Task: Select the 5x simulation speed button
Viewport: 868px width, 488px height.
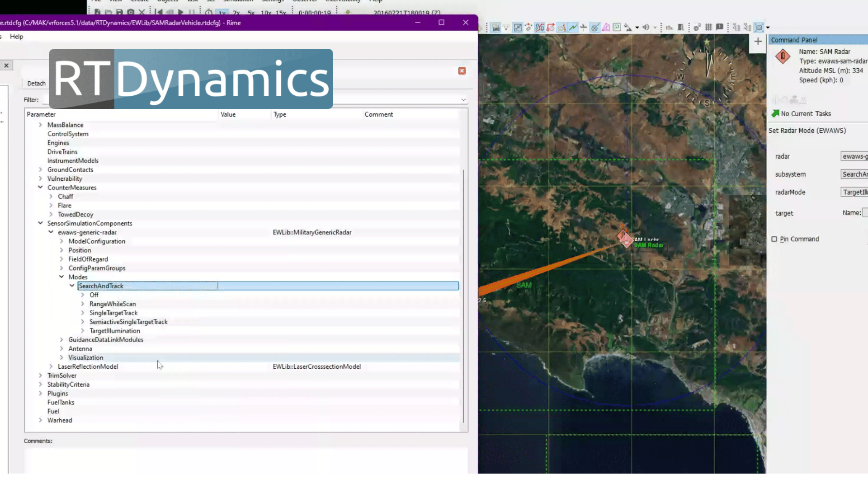Action: pos(251,13)
